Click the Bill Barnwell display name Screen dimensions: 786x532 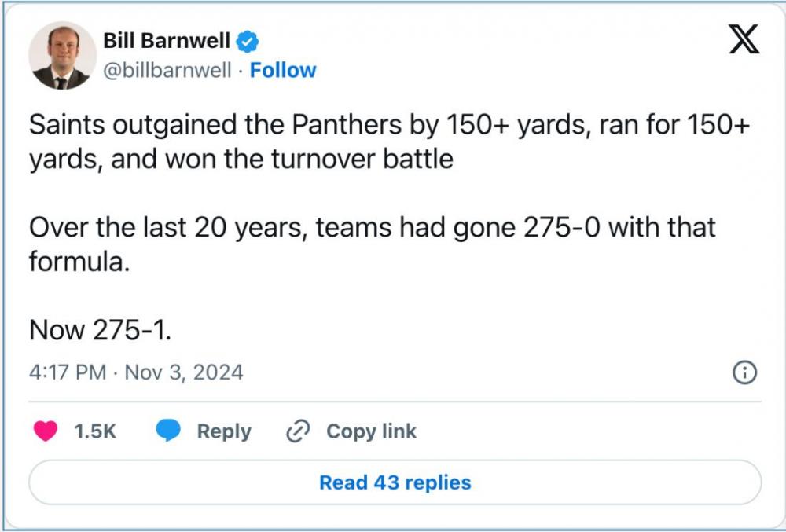click(x=167, y=40)
